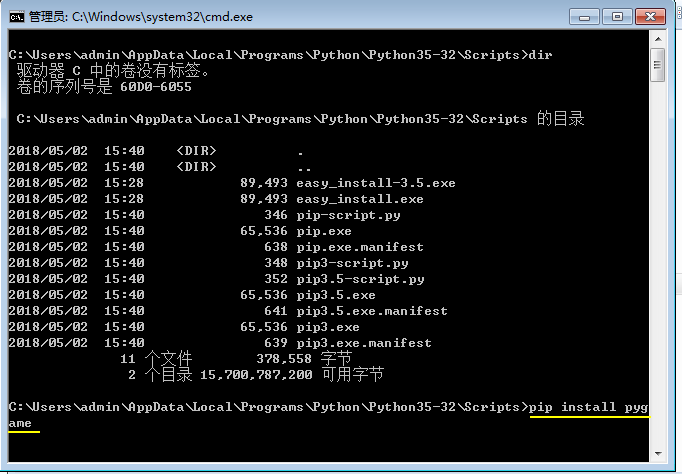Screen dimensions: 682x474
Task: Click the pip3.exe file name
Action: coord(328,327)
